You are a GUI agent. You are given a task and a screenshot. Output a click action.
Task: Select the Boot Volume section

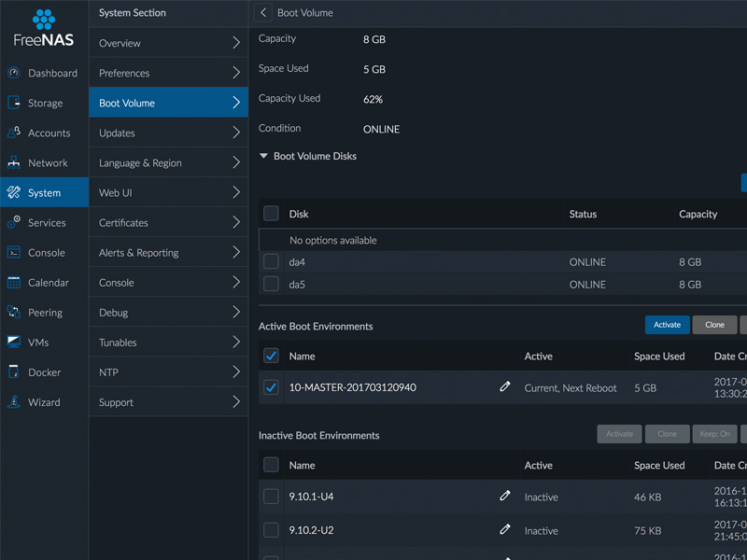coord(169,103)
